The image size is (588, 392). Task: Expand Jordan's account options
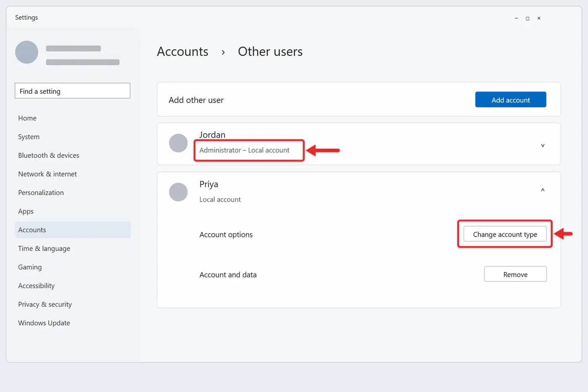click(x=543, y=145)
